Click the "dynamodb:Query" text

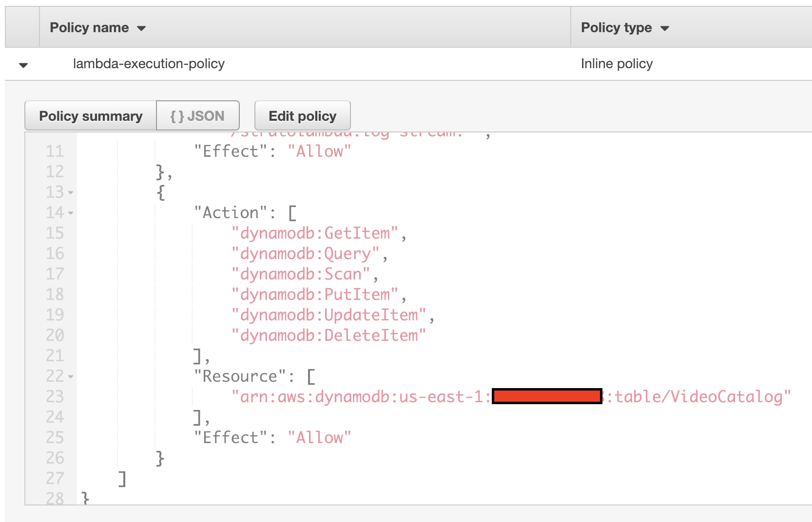[306, 254]
